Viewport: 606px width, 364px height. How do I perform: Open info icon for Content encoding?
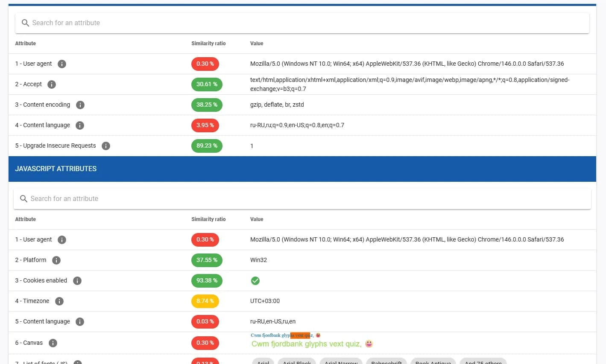coord(80,105)
